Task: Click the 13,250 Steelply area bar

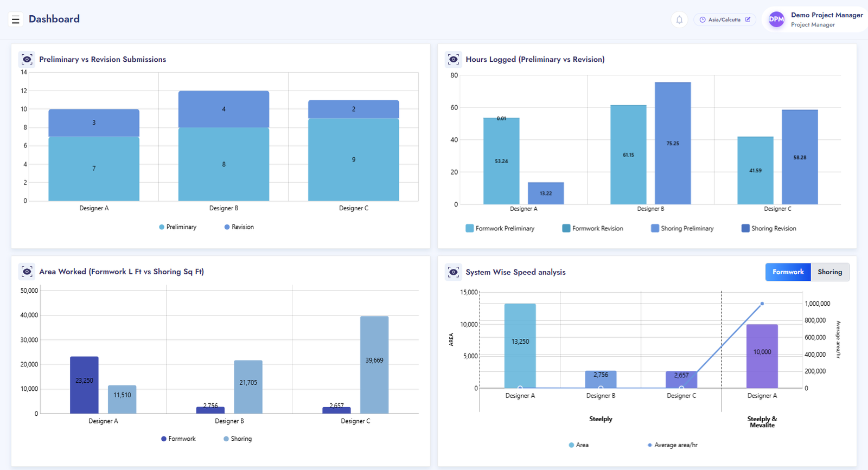Action: point(520,346)
